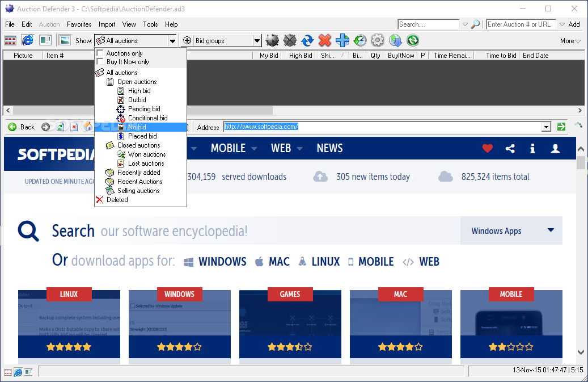The height and width of the screenshot is (382, 588).
Task: Click the user profile icon on Softpedia header
Action: tap(555, 149)
